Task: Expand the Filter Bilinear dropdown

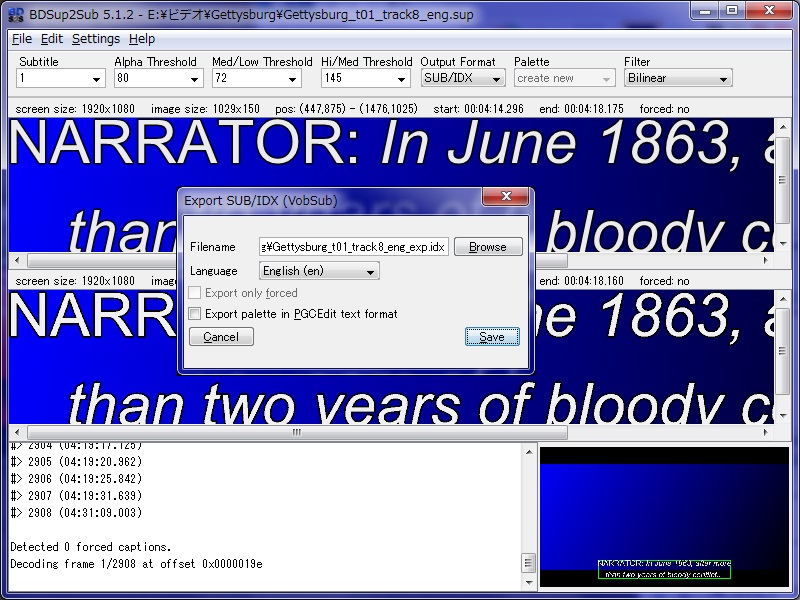Action: 677,78
